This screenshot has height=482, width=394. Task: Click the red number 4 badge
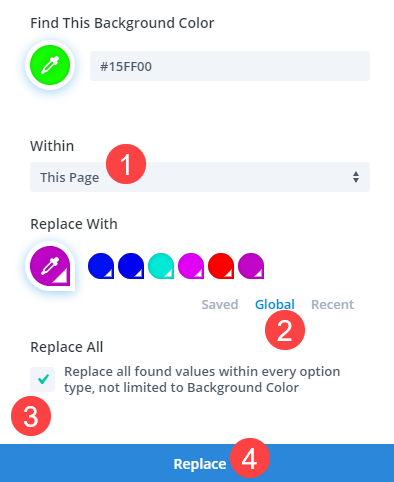250,458
